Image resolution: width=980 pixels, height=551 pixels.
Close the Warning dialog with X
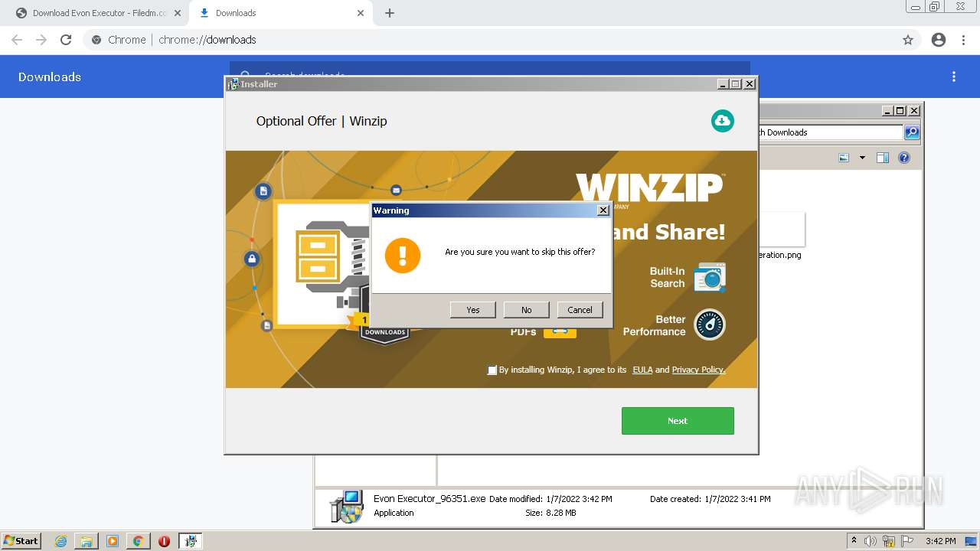603,210
